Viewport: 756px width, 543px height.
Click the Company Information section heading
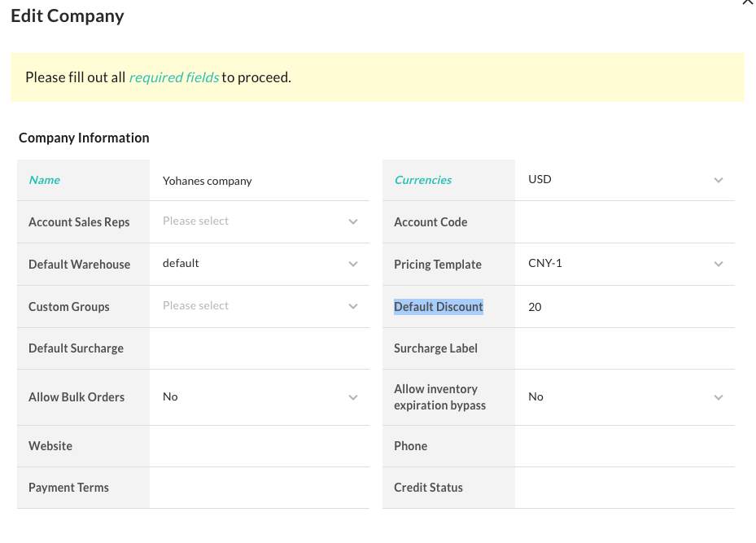(84, 138)
